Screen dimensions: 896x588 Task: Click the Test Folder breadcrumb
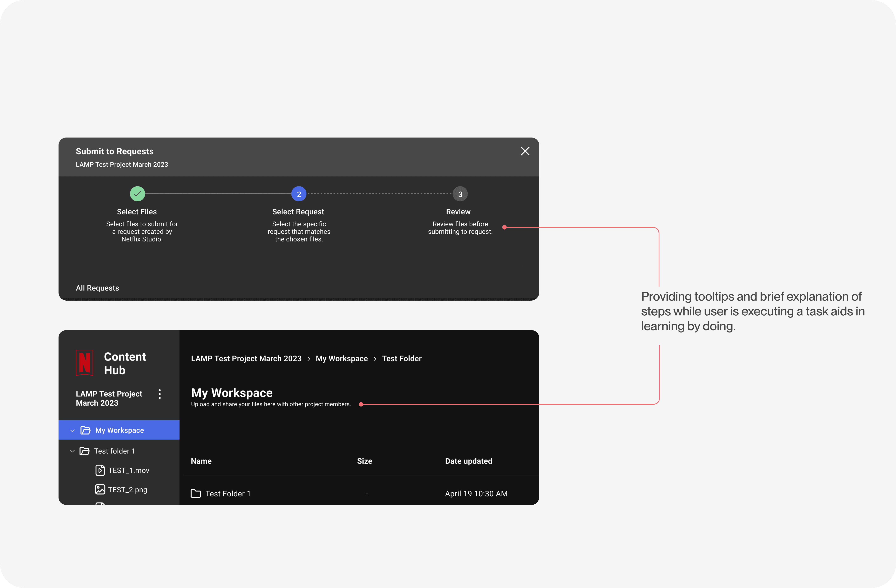[x=401, y=358]
